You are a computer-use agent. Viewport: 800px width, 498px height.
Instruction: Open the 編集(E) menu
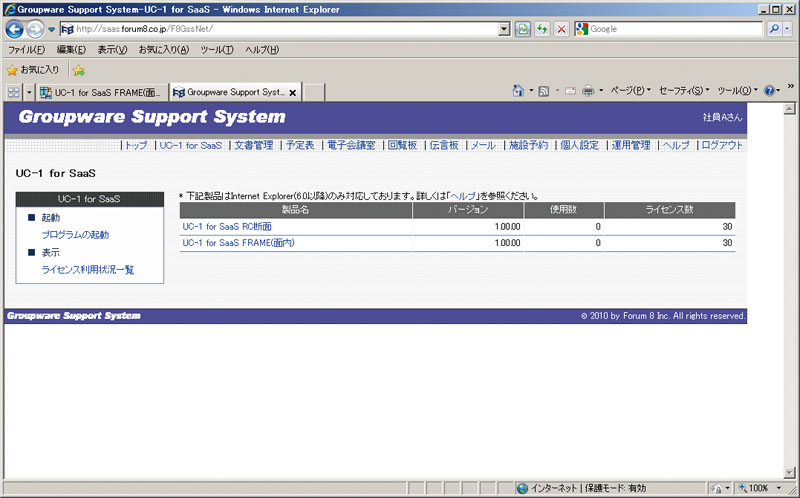(x=71, y=49)
